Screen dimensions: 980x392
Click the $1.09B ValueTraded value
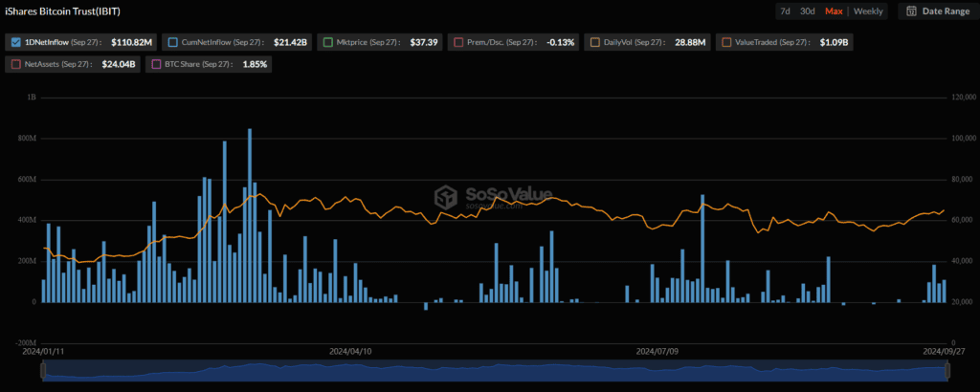pyautogui.click(x=835, y=42)
